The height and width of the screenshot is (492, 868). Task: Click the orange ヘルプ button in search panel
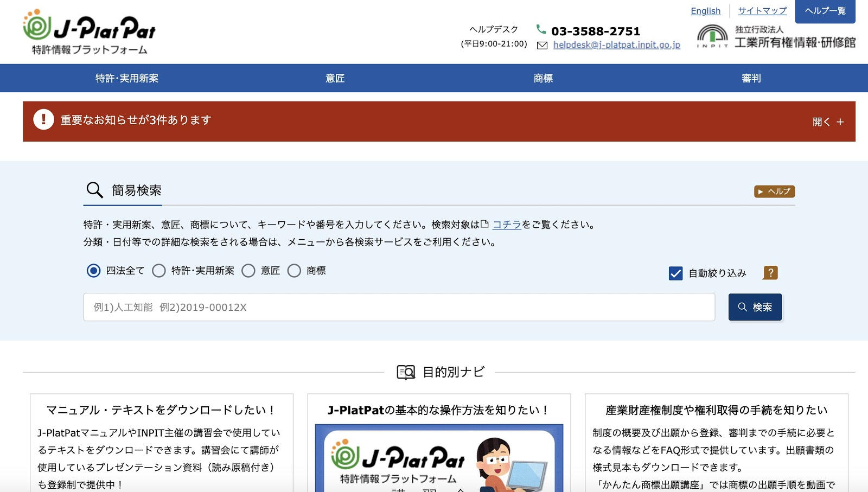[x=774, y=191]
